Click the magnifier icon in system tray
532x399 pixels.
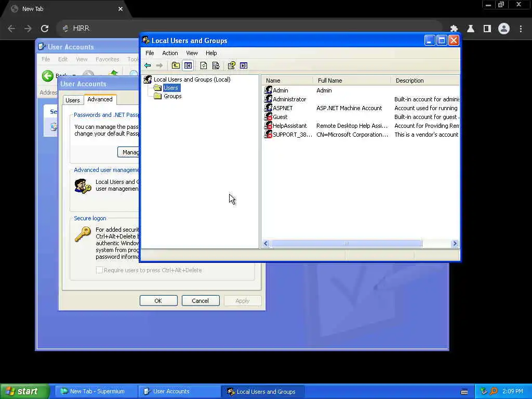click(x=494, y=391)
